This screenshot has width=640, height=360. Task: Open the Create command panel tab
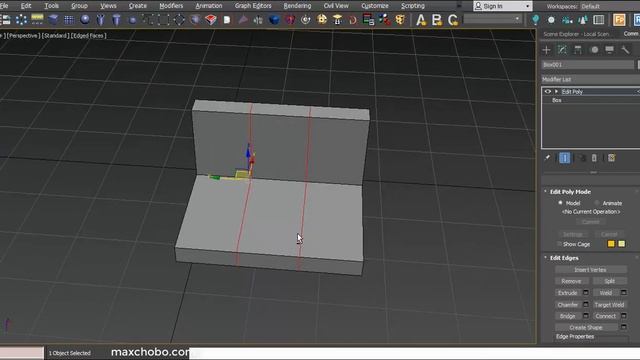547,50
